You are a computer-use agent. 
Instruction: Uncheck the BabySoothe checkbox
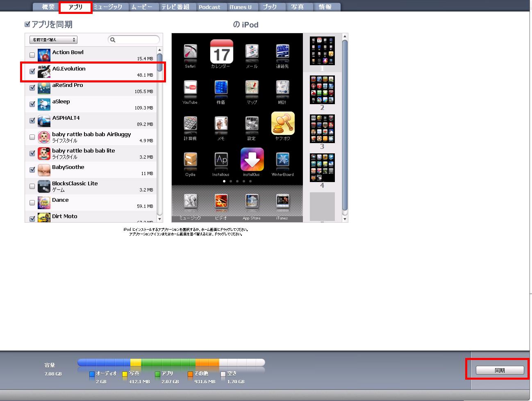pos(32,170)
